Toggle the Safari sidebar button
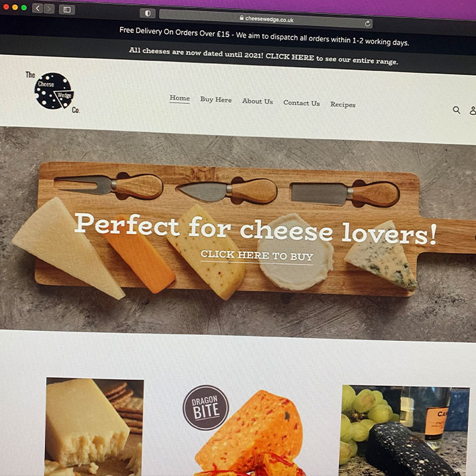This screenshot has width=476, height=476. click(66, 9)
